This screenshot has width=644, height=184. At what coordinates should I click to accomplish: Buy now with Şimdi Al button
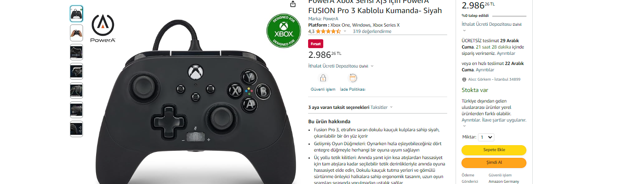click(x=494, y=162)
